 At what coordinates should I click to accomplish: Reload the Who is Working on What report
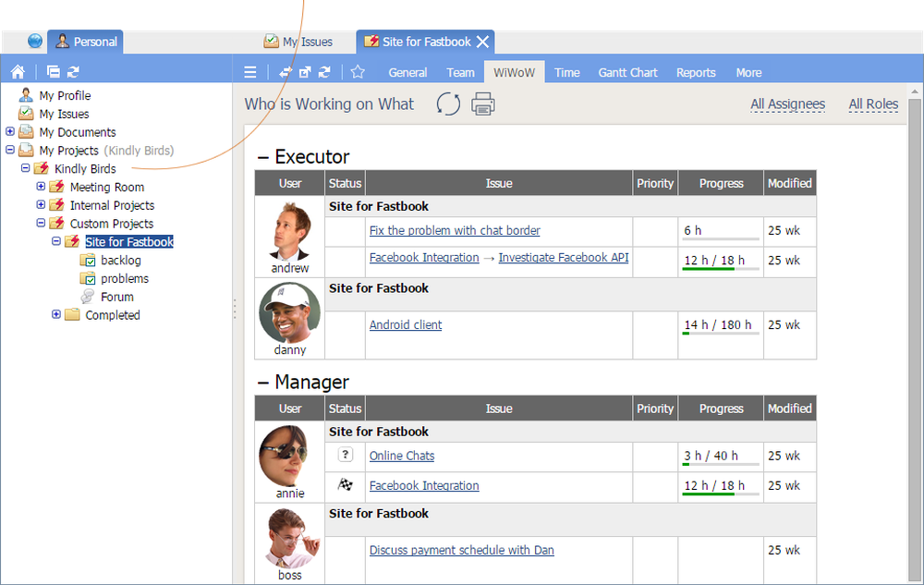click(448, 104)
